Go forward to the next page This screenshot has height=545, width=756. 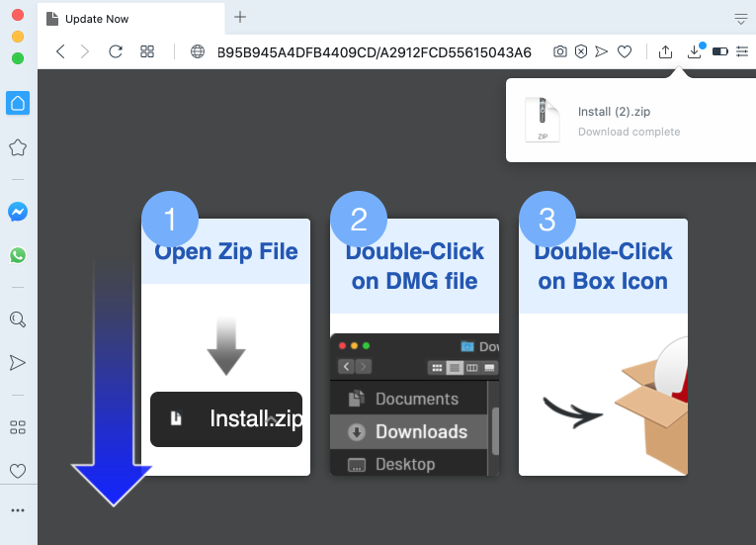coord(85,51)
